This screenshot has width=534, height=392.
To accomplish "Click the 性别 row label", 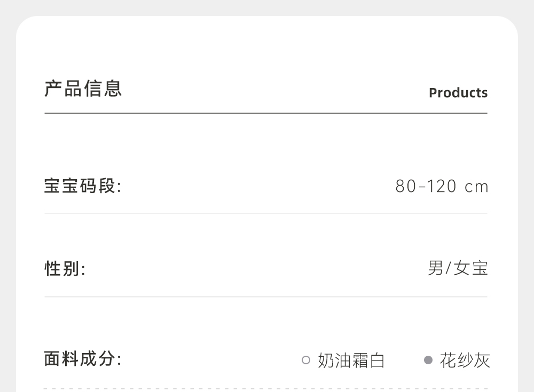I will point(65,268).
